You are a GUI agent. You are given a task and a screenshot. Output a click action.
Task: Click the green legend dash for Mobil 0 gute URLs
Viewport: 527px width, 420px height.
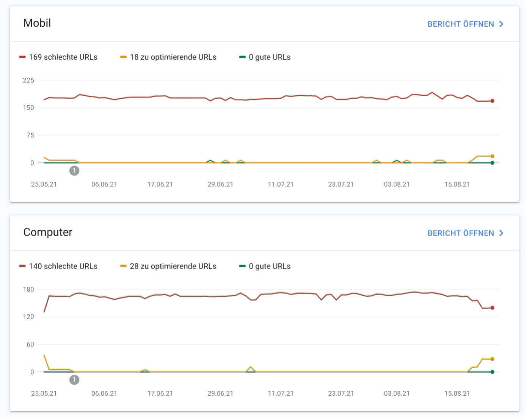coord(242,57)
